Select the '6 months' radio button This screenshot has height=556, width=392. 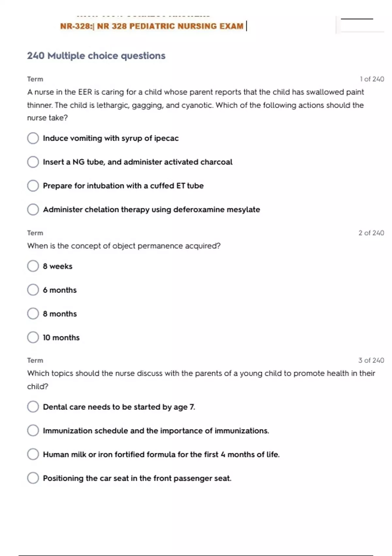(x=33, y=290)
